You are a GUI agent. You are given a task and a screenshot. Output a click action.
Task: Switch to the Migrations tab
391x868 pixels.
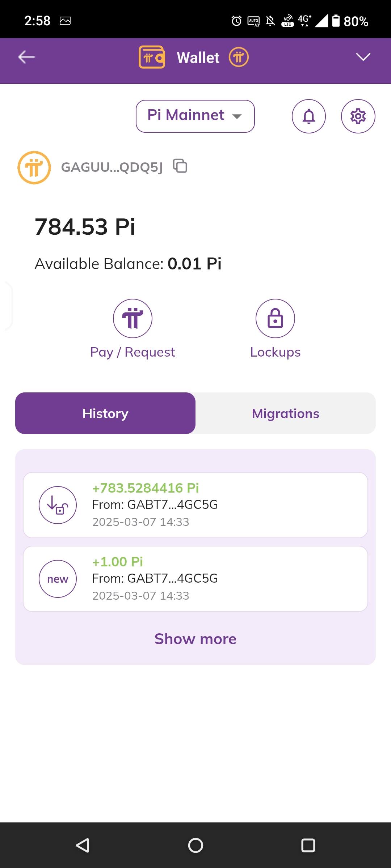coord(286,413)
